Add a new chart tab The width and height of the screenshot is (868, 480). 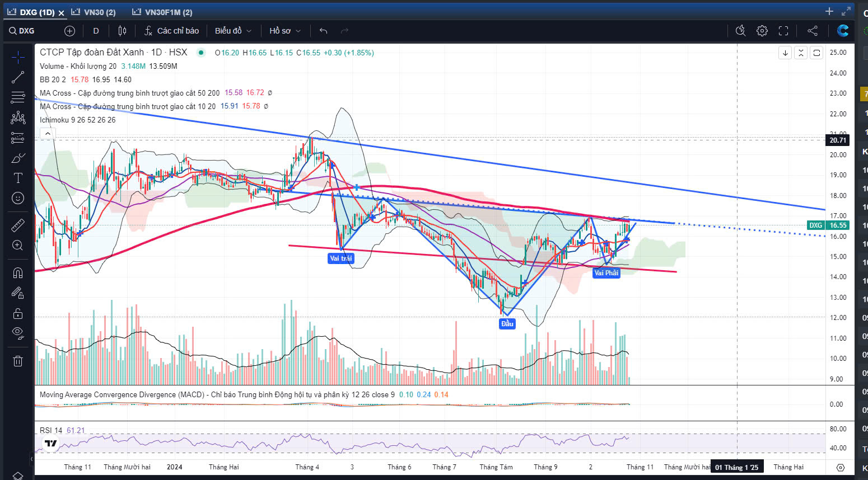click(829, 11)
